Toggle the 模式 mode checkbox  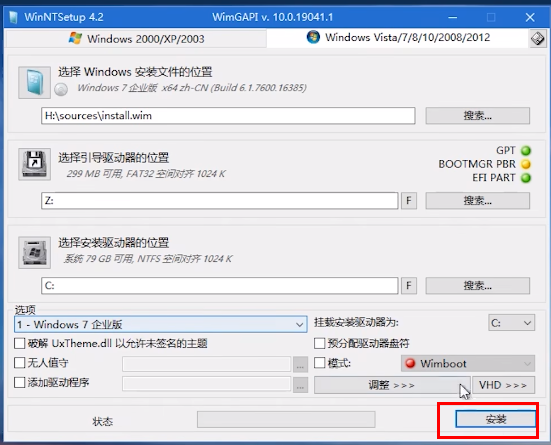coord(319,362)
